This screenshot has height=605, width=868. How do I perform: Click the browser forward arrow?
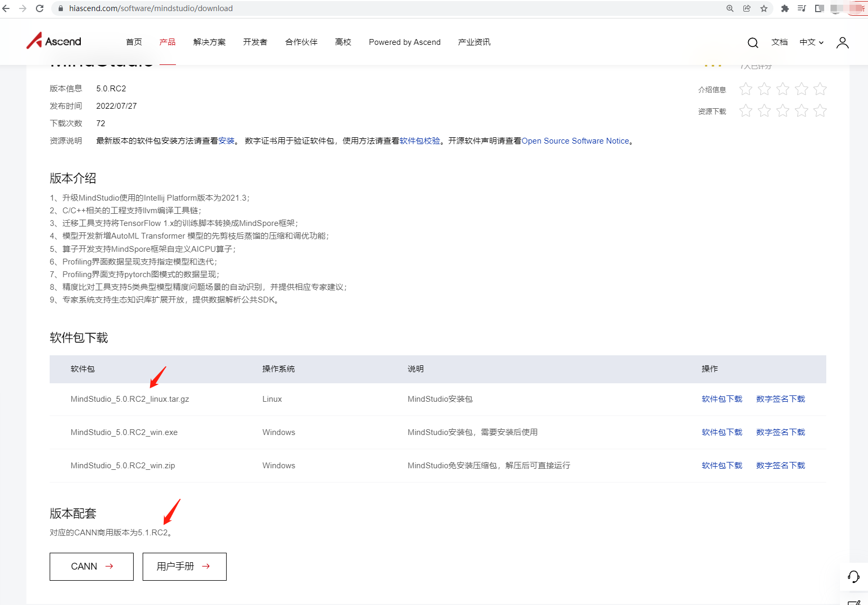[23, 8]
